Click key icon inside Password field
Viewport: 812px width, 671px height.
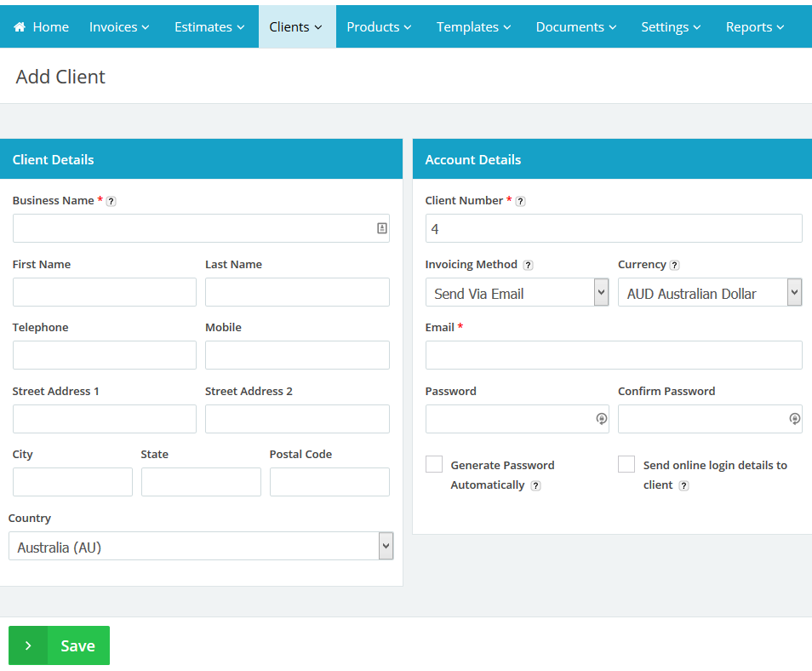click(601, 419)
